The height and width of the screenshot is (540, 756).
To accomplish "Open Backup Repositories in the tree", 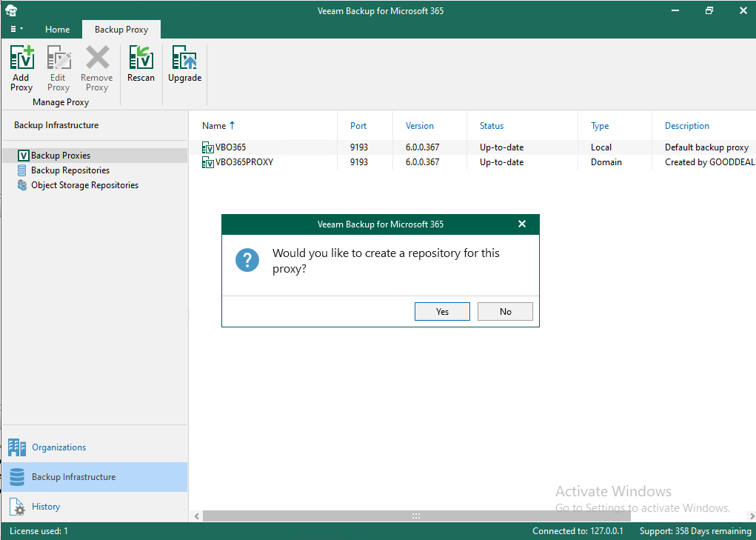I will click(x=70, y=170).
